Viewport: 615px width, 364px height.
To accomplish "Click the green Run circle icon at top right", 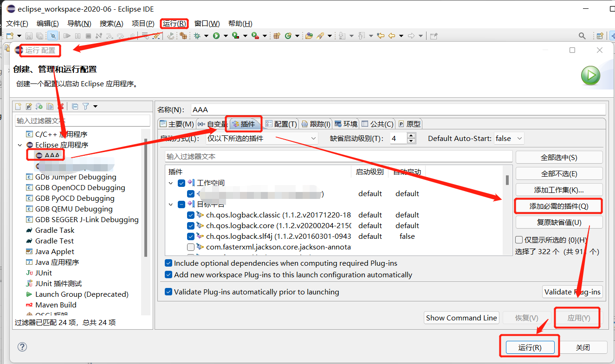I will point(590,75).
